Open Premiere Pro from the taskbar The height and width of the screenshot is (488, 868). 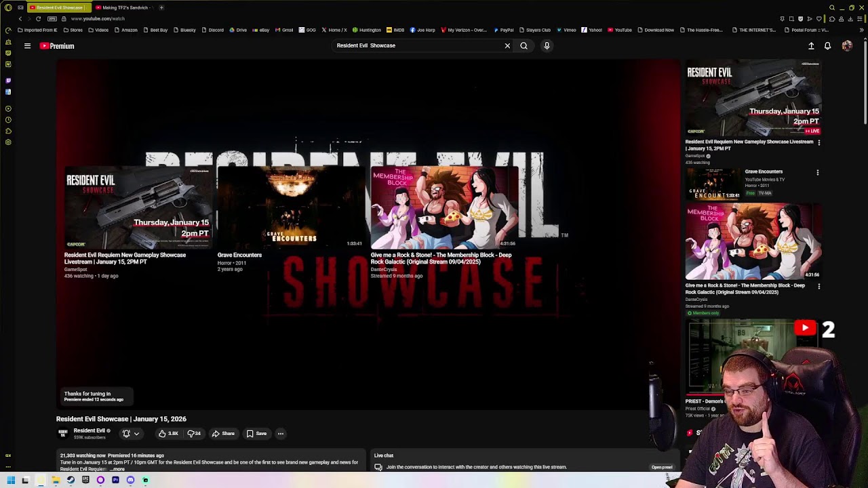(x=115, y=480)
